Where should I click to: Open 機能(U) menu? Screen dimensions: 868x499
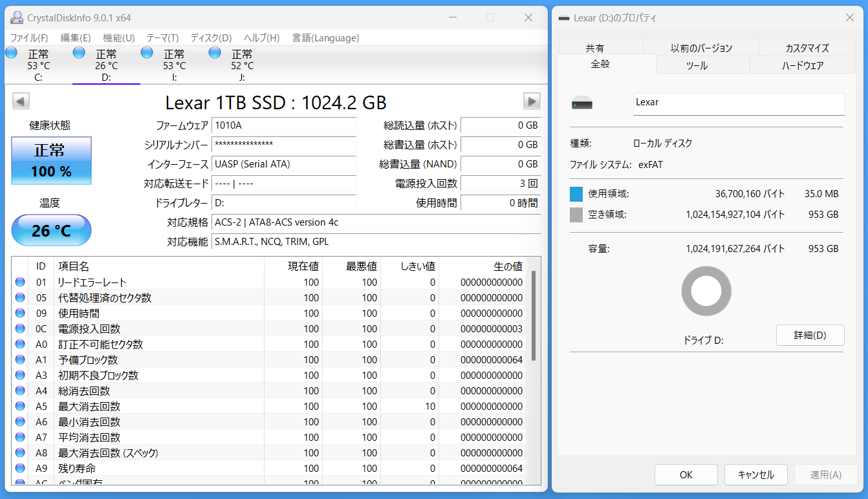tap(119, 38)
